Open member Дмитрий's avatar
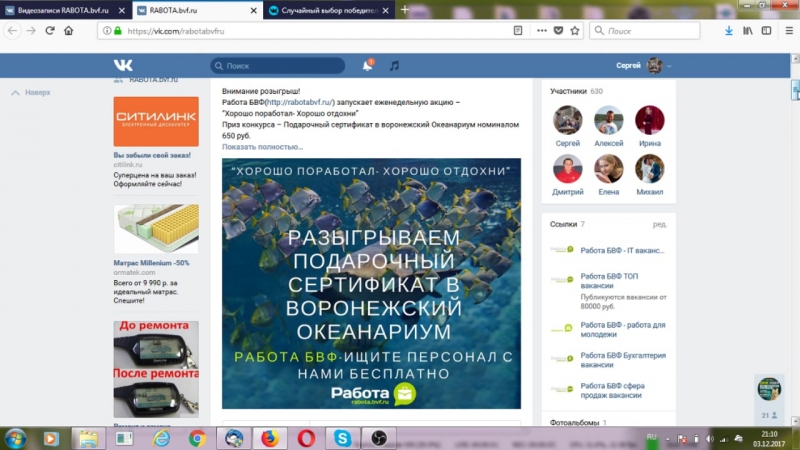 tap(567, 169)
